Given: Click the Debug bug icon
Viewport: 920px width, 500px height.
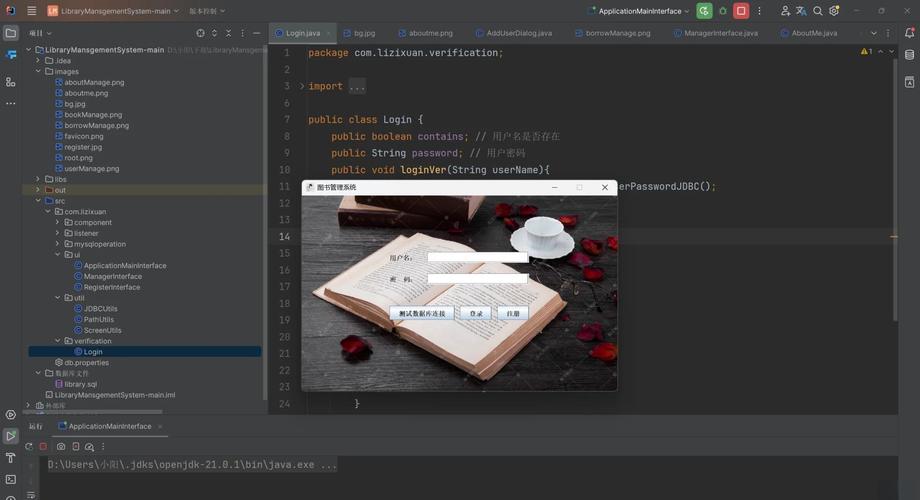Looking at the screenshot, I should pyautogui.click(x=723, y=11).
